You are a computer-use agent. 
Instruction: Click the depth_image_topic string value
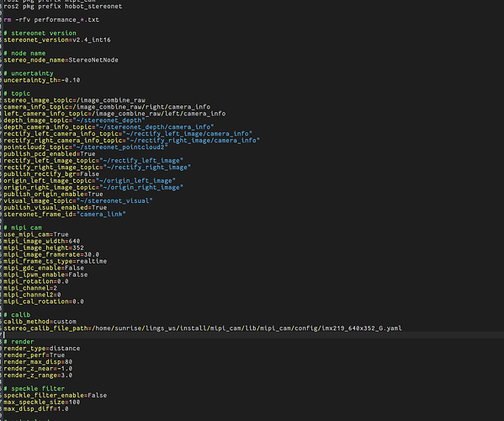[109, 120]
